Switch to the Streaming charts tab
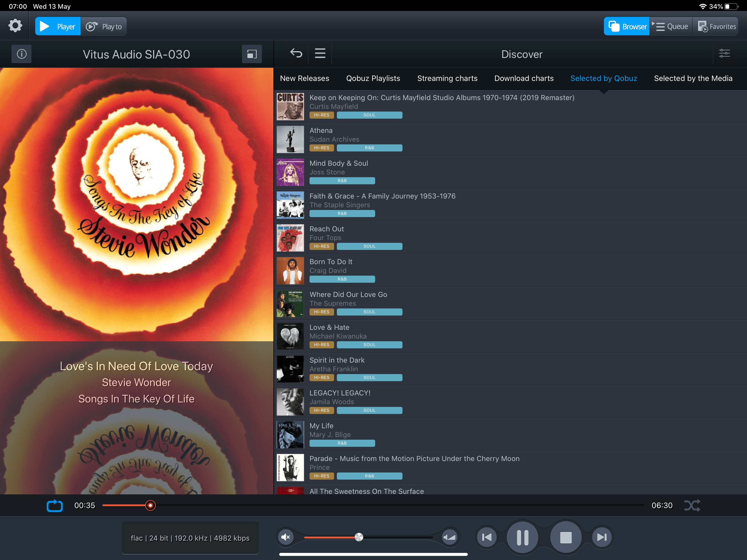 (x=447, y=78)
